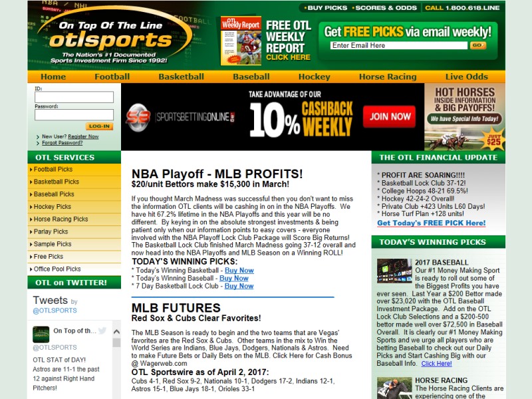Click the '2017 BASEBALL' heading
The image size is (532, 399).
click(x=442, y=262)
